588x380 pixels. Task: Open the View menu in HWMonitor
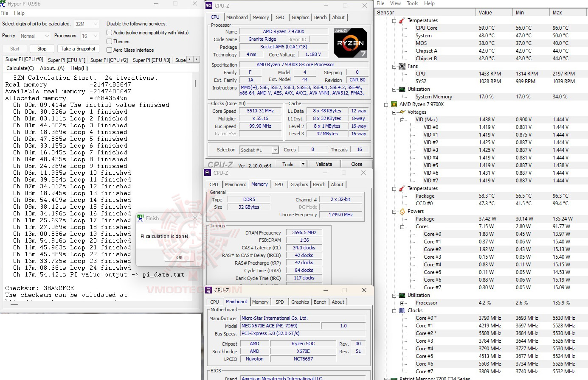click(x=395, y=3)
